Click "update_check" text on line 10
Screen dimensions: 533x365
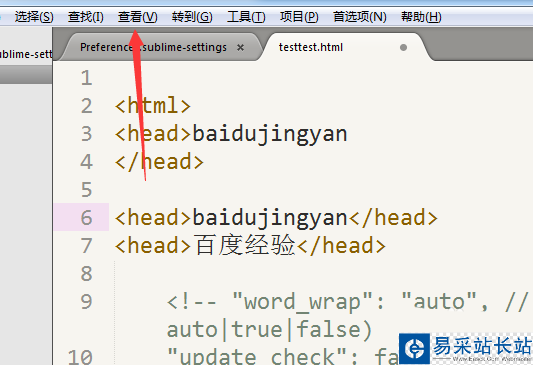point(258,357)
